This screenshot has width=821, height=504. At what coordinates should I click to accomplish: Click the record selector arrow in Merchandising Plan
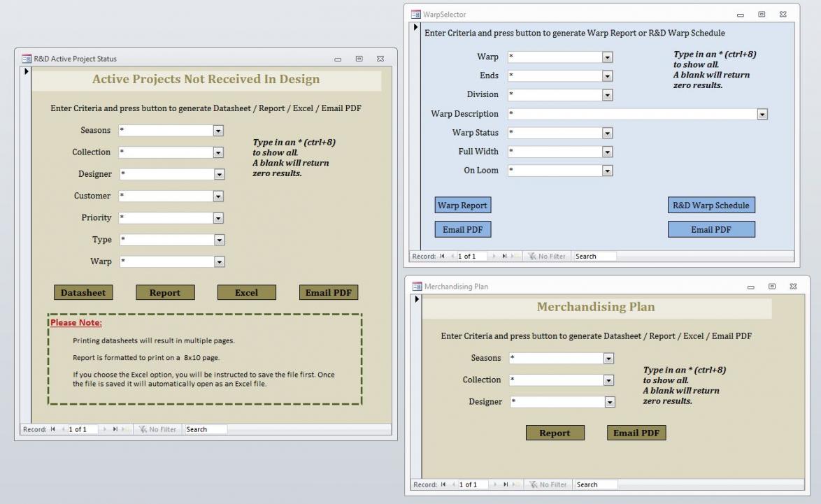coord(417,299)
